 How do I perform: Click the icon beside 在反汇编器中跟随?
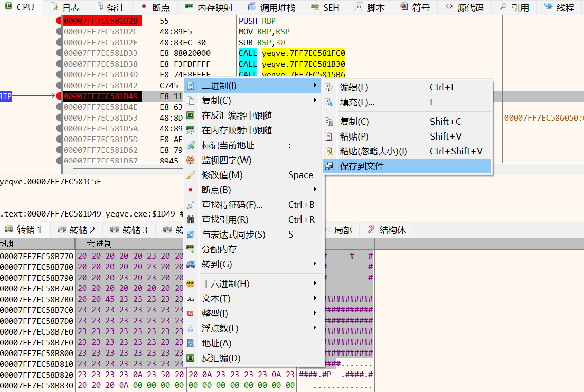click(191, 115)
